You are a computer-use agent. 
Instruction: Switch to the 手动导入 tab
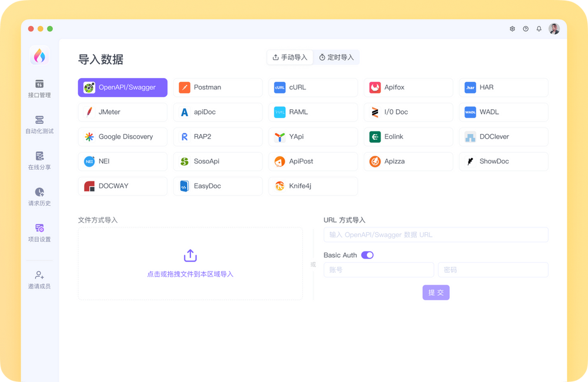[290, 57]
